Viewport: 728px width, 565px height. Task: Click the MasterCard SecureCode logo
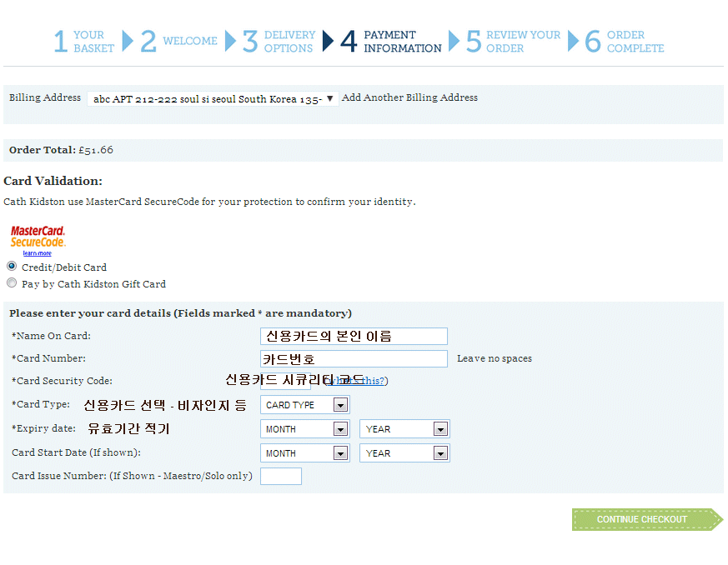tap(38, 237)
